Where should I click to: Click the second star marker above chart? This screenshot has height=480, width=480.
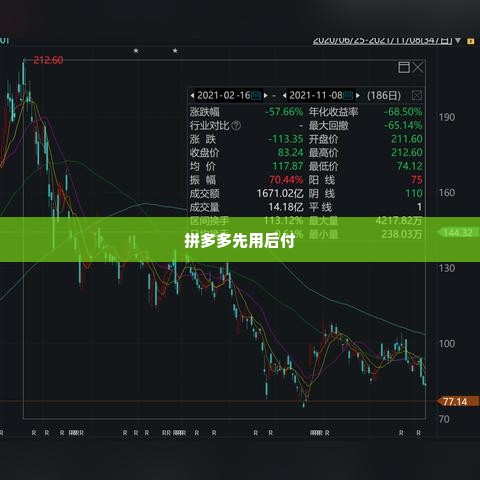pyautogui.click(x=175, y=51)
